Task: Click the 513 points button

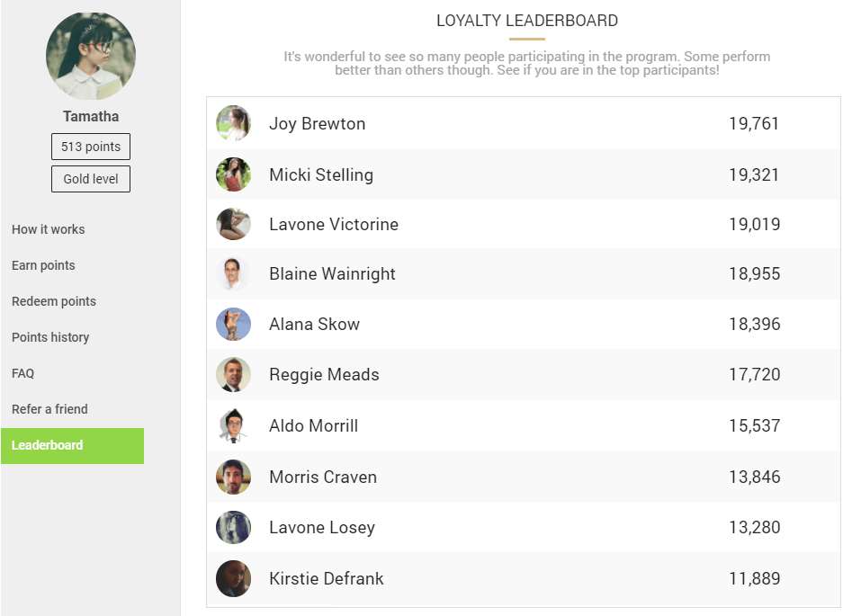Action: point(91,147)
